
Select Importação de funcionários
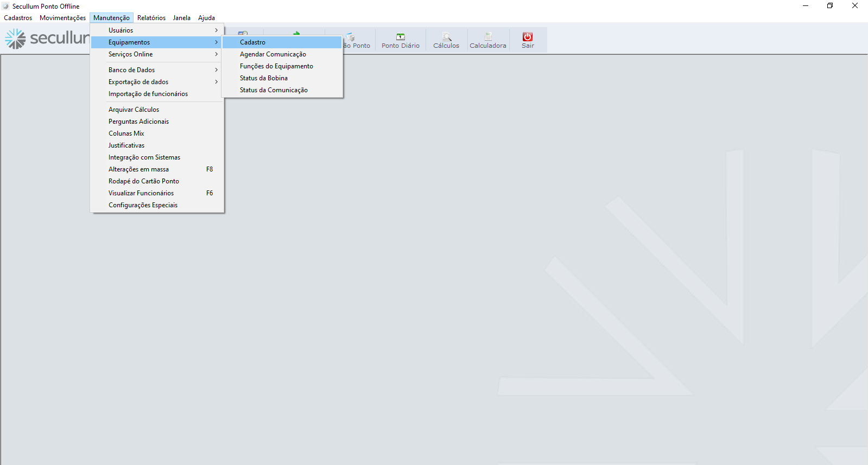pyautogui.click(x=148, y=94)
